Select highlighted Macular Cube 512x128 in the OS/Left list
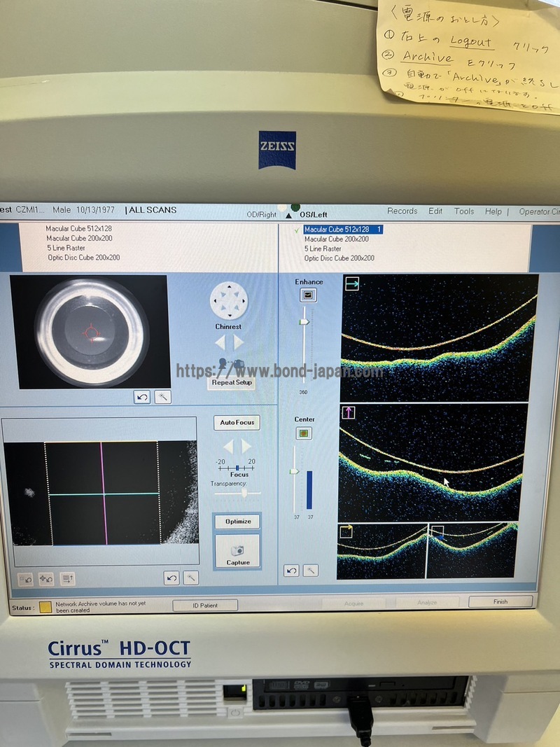 [x=343, y=230]
